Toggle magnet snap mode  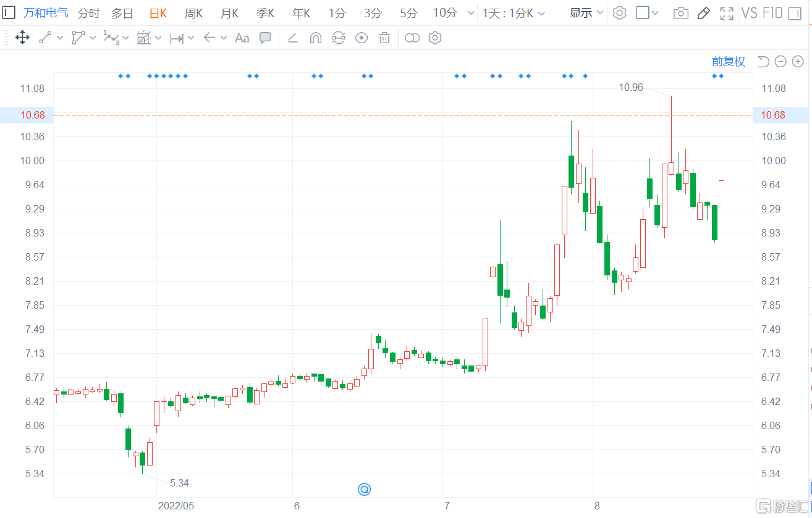[x=315, y=38]
